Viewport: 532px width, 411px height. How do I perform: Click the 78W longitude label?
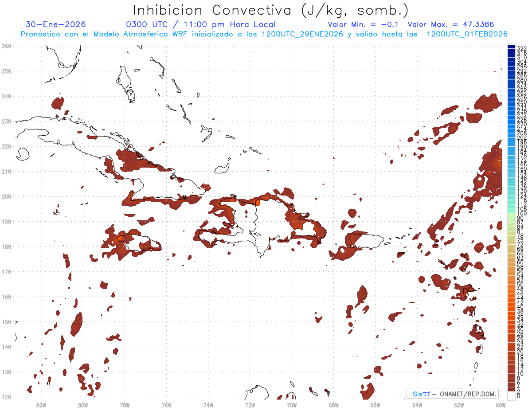(125, 405)
